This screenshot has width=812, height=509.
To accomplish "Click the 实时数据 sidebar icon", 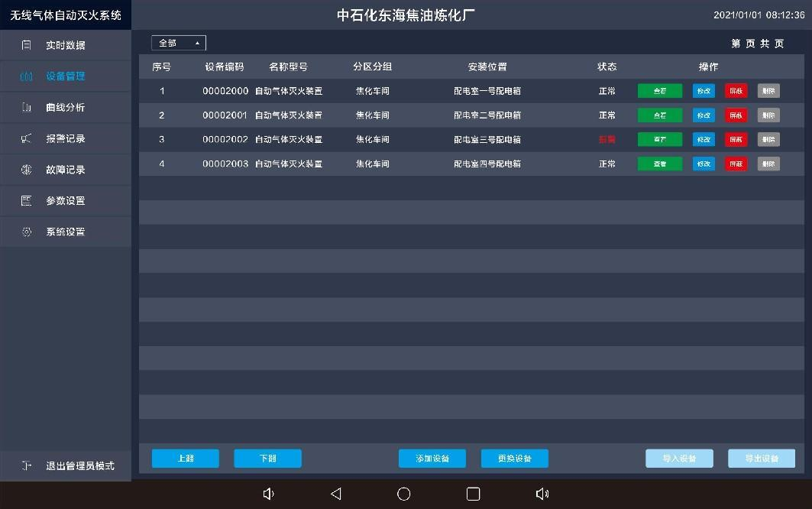I will point(27,45).
